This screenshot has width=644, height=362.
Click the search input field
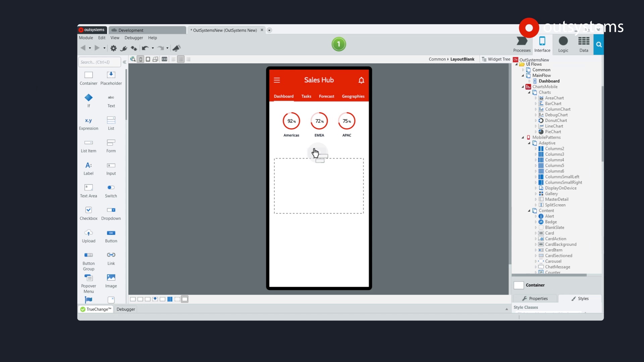point(99,62)
